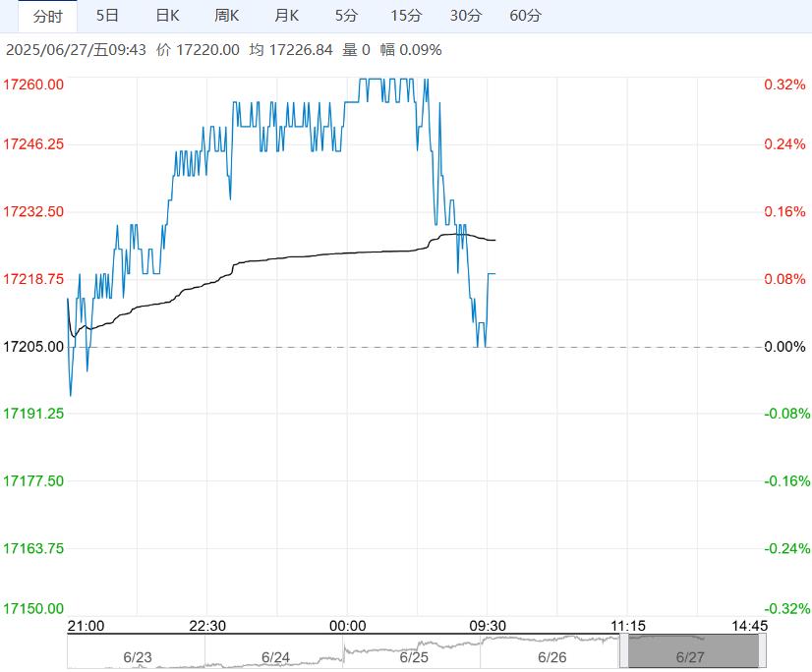Viewport: 812px width, 672px height.
Task: Click the 17260.00 price axis label
Action: click(34, 84)
